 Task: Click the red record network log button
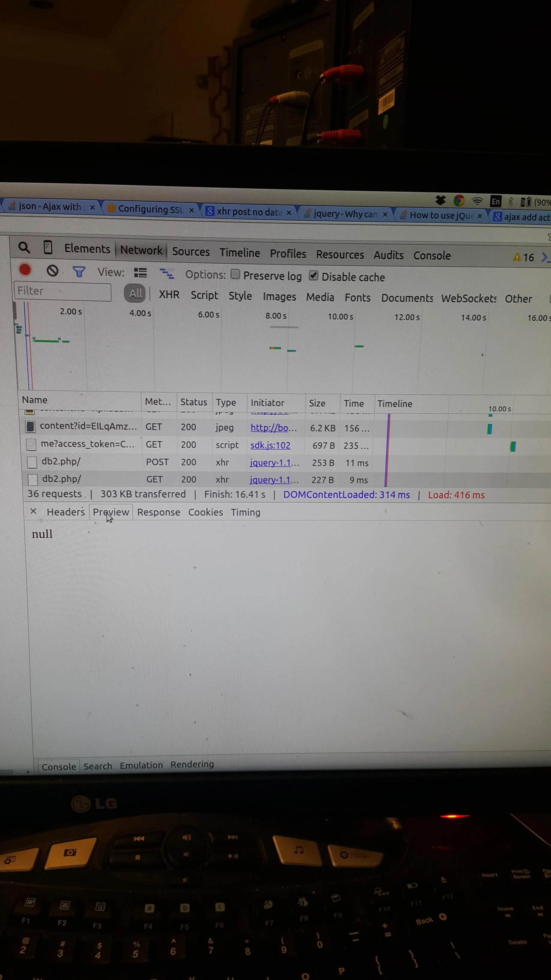pyautogui.click(x=25, y=270)
